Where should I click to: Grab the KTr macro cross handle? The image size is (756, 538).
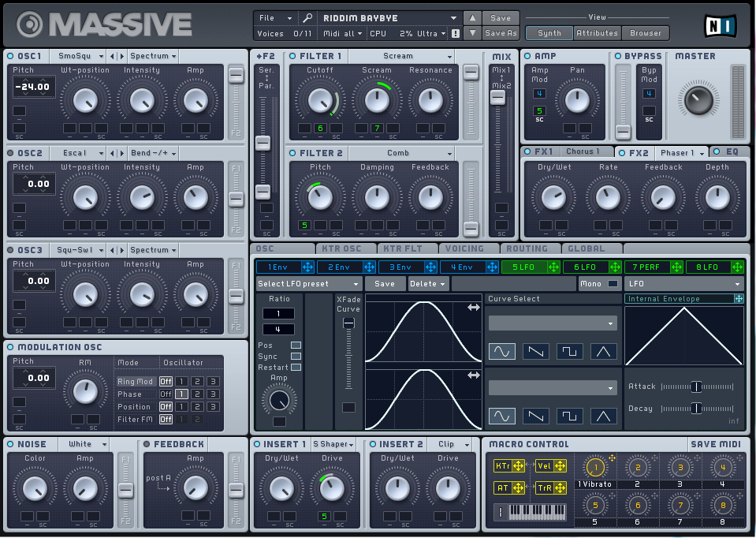(518, 465)
